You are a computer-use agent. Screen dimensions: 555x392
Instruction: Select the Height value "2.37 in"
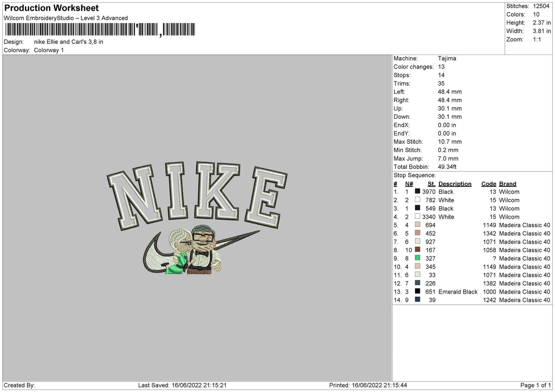[x=542, y=23]
